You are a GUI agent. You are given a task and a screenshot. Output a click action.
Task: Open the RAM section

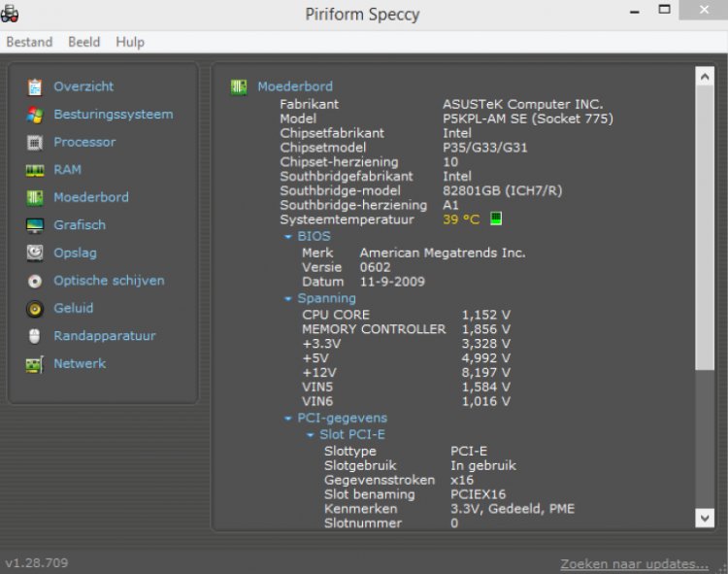pyautogui.click(x=67, y=170)
